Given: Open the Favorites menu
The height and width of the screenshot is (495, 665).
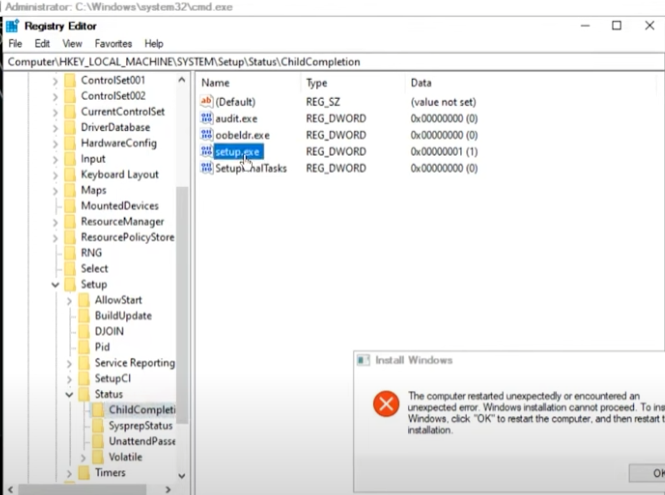Looking at the screenshot, I should click(113, 44).
